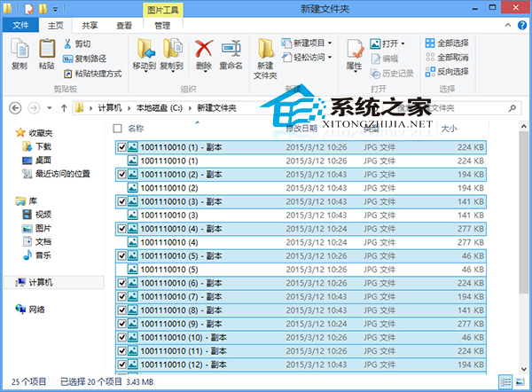Expand breadcrumb arrow after 计算机
The height and width of the screenshot is (392, 532).
(x=129, y=108)
